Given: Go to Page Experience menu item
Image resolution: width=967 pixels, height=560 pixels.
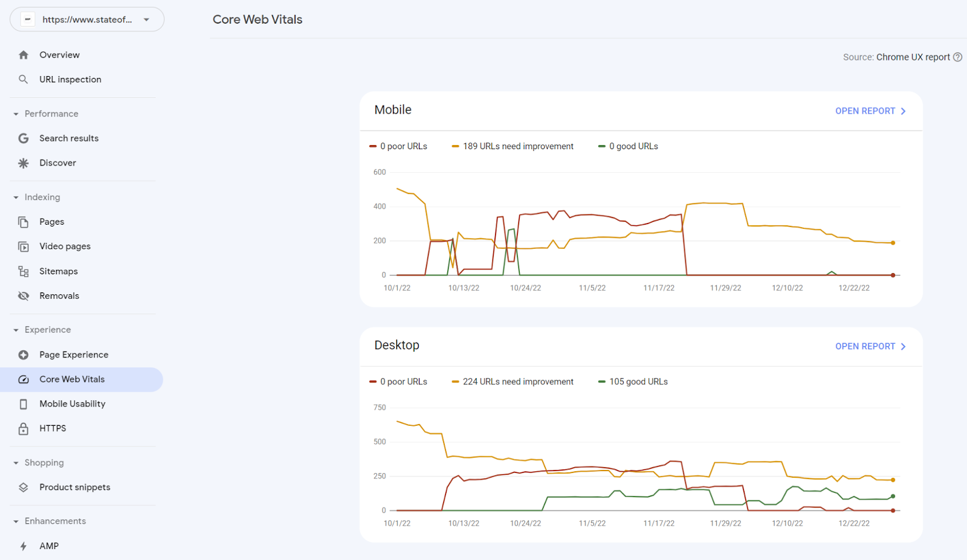Looking at the screenshot, I should (74, 355).
